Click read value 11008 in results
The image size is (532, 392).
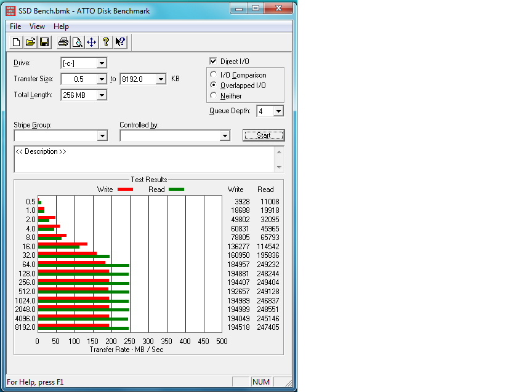pos(270,202)
